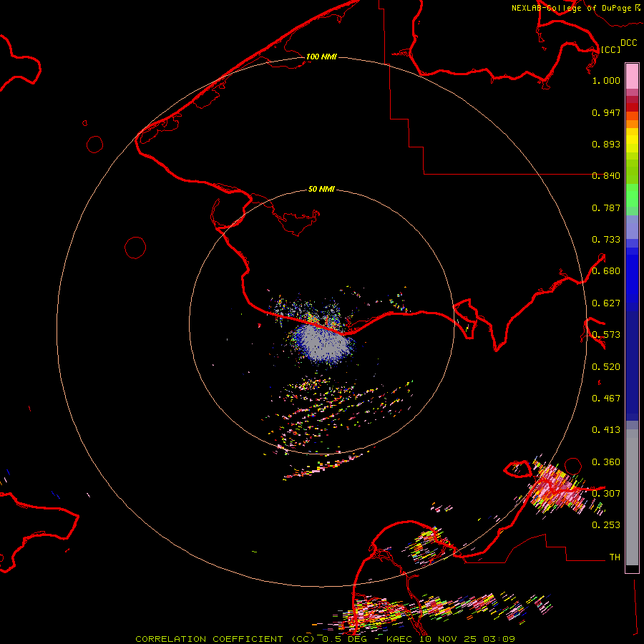Click the [CC] scale header
This screenshot has width=644, height=644.
(610, 49)
